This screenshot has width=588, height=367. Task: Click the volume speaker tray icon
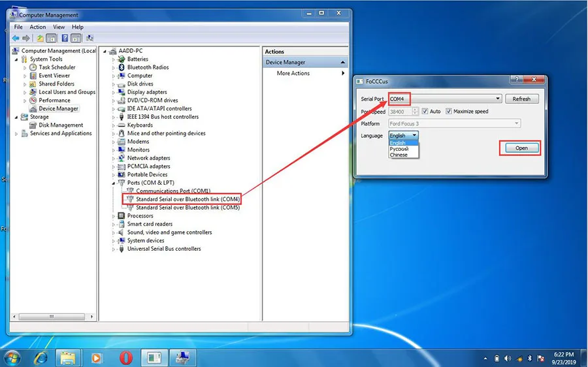(508, 359)
